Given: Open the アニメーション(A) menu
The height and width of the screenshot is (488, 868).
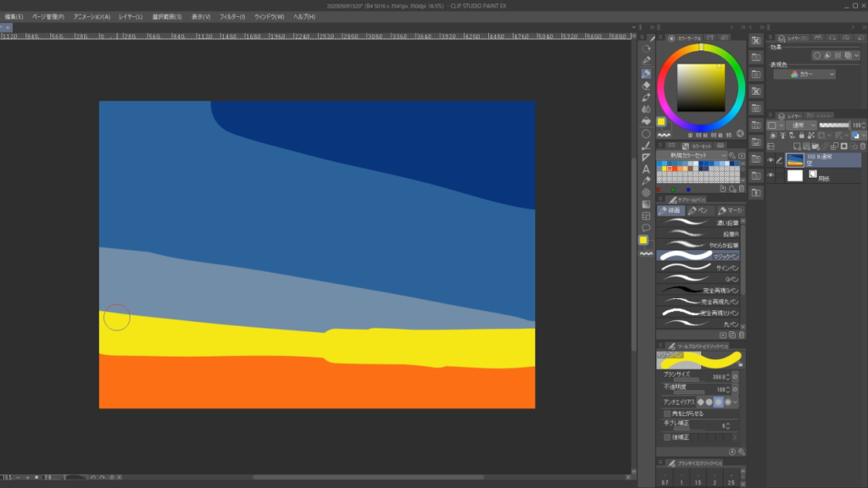Looking at the screenshot, I should tap(92, 17).
